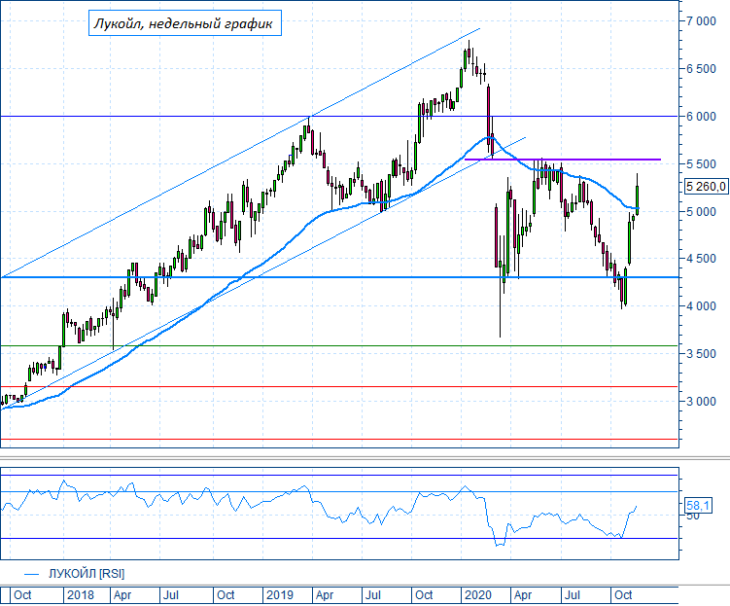Screen dimensions: 730x606
Task: Click the 7 000 price axis label
Action: coord(701,21)
